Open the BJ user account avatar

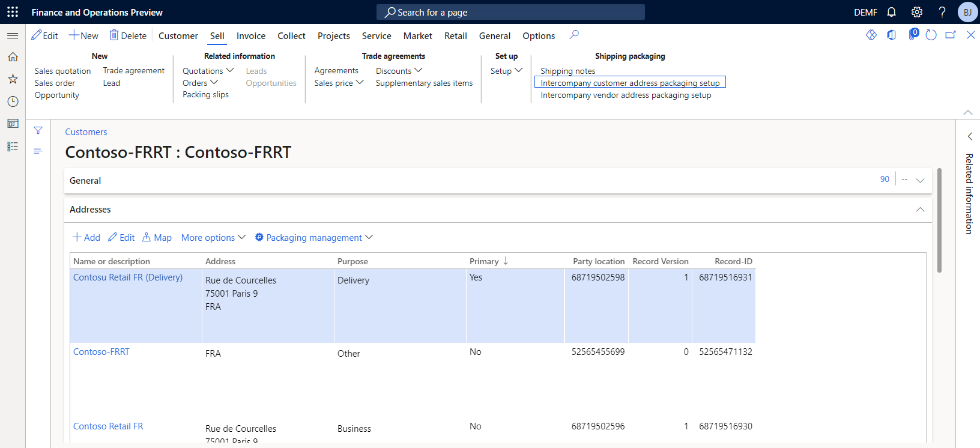967,12
